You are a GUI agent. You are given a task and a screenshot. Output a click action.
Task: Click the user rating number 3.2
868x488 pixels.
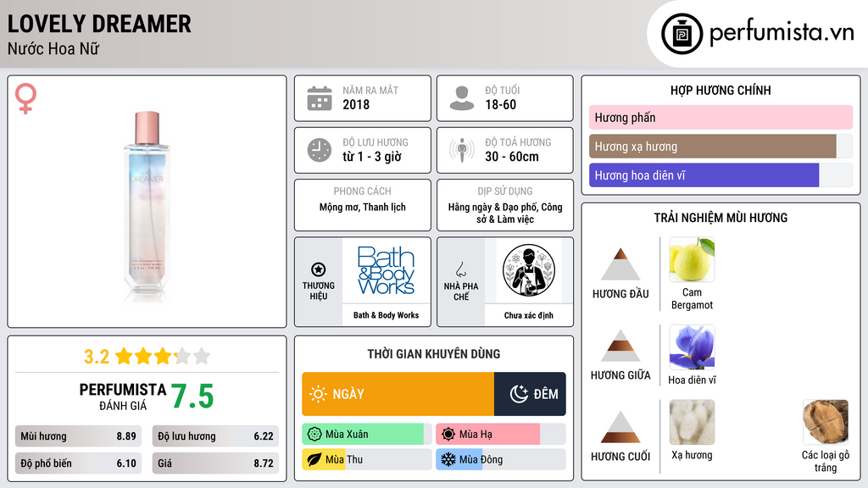click(97, 357)
